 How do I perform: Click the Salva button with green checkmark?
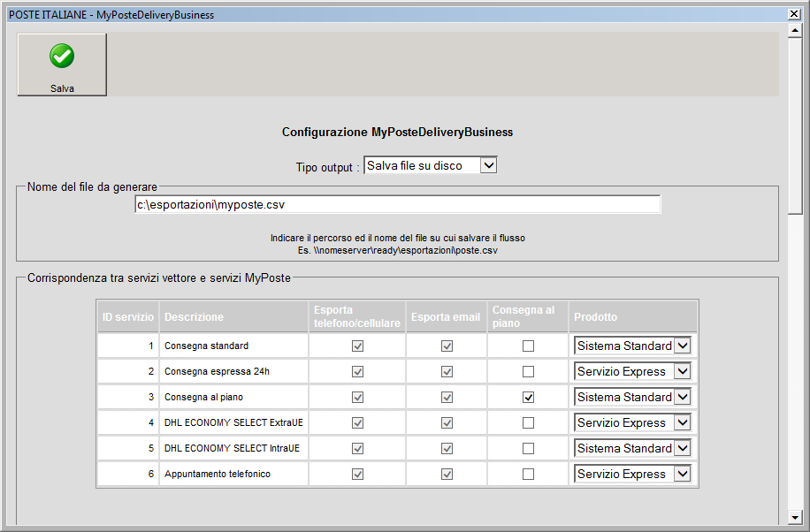(62, 65)
